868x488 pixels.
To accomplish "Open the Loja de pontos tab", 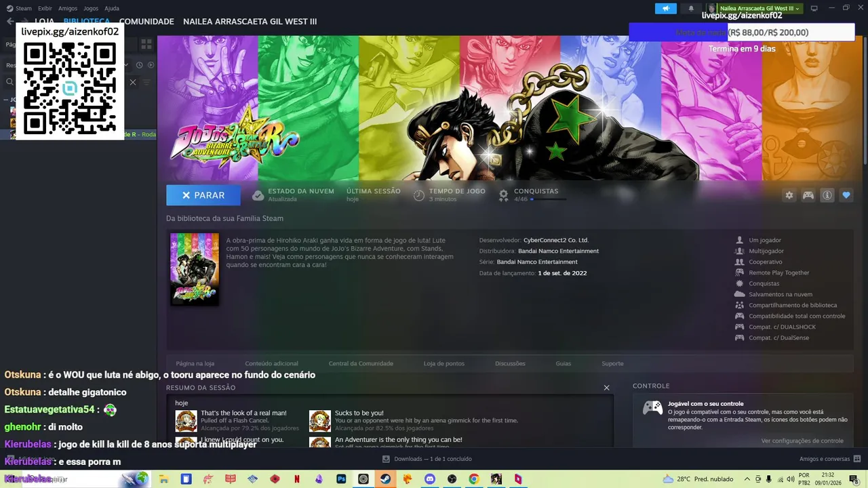I will tap(444, 363).
